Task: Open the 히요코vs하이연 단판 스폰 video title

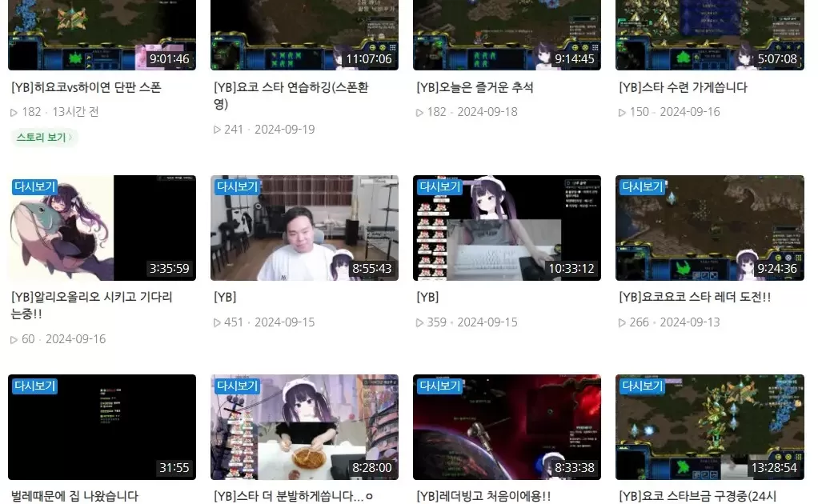Action: click(86, 87)
